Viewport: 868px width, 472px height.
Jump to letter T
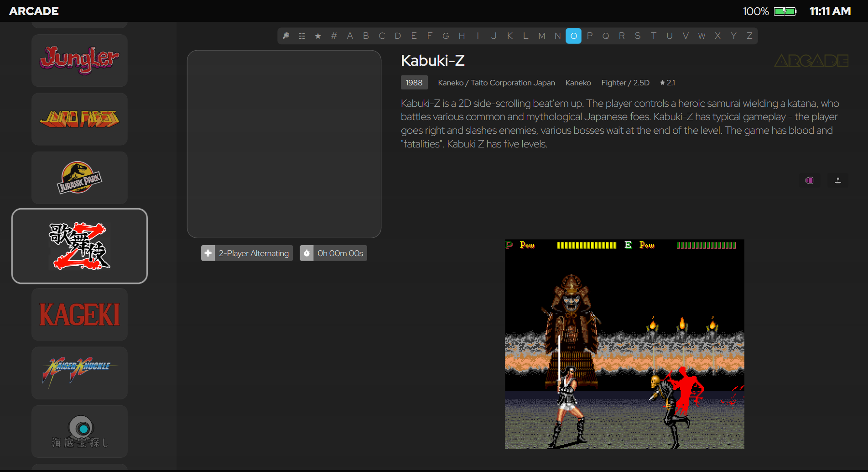click(x=654, y=36)
